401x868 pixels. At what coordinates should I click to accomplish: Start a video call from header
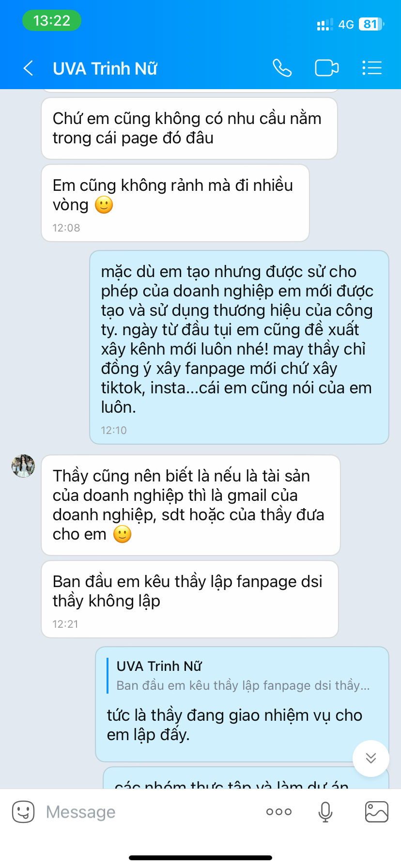(x=327, y=68)
